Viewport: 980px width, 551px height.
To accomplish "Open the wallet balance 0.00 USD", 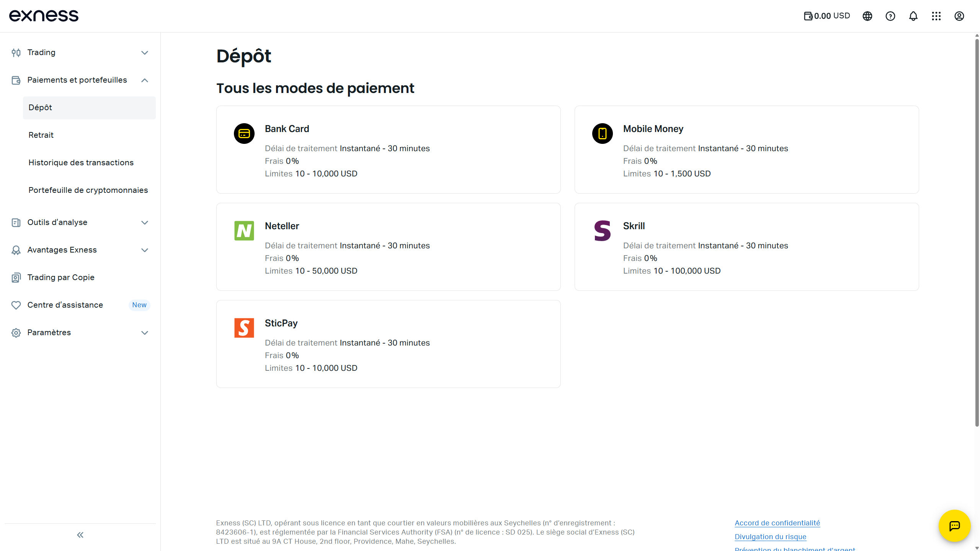I will click(x=827, y=16).
